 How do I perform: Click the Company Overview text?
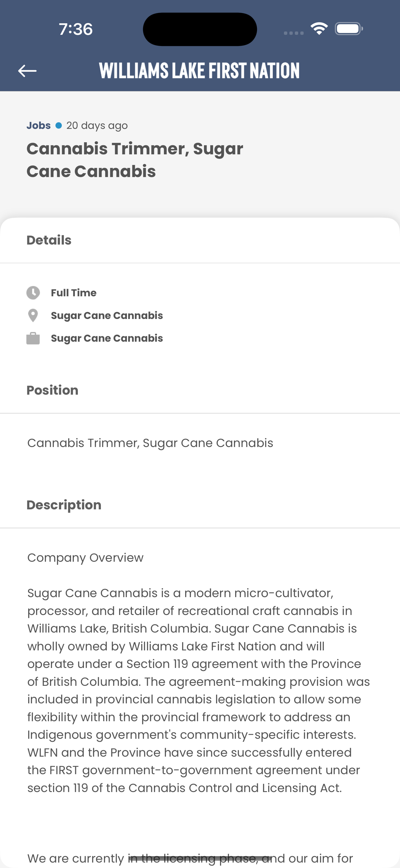click(x=85, y=558)
